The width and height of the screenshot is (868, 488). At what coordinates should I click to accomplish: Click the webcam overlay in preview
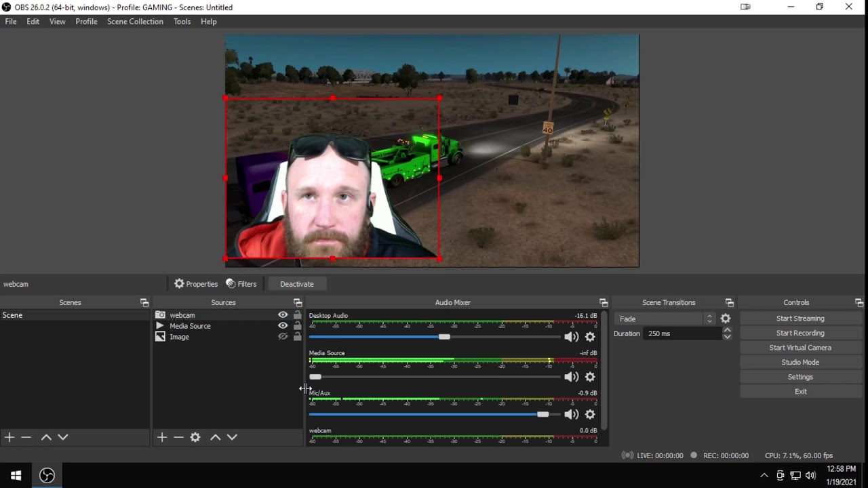click(332, 178)
